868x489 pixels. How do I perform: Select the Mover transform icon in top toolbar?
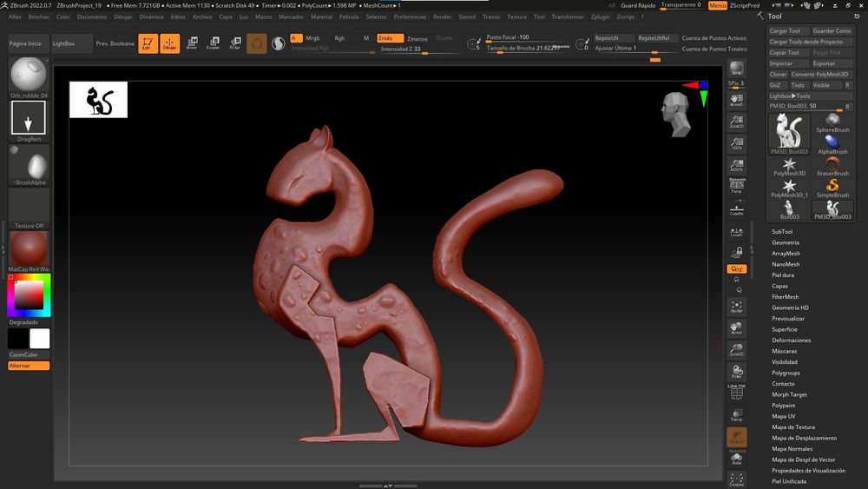coord(192,43)
